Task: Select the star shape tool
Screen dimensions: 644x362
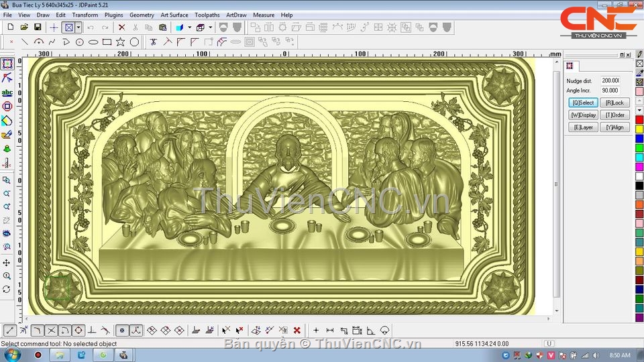Action: tap(120, 42)
